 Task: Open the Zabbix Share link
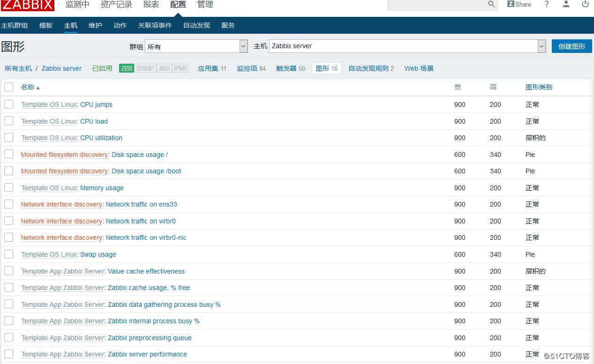[x=519, y=4]
